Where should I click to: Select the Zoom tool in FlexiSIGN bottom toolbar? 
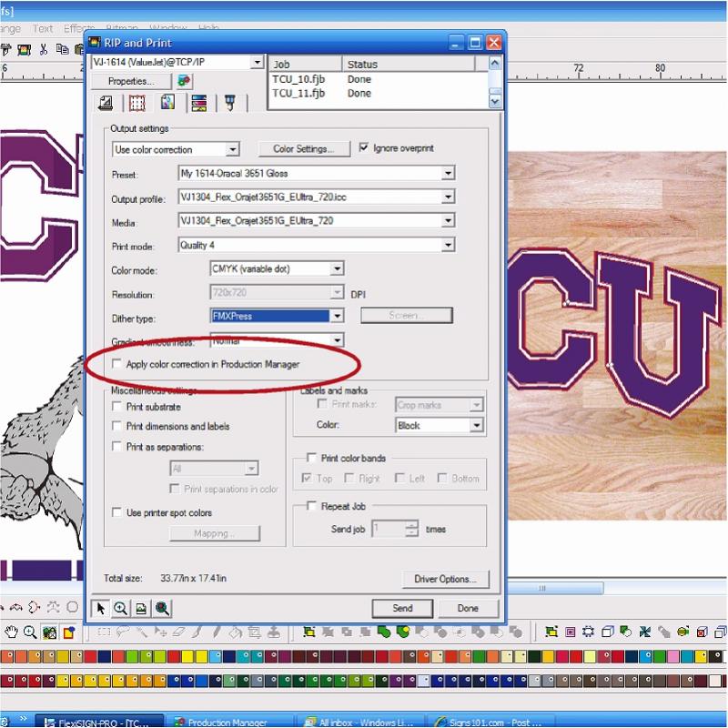point(30,632)
